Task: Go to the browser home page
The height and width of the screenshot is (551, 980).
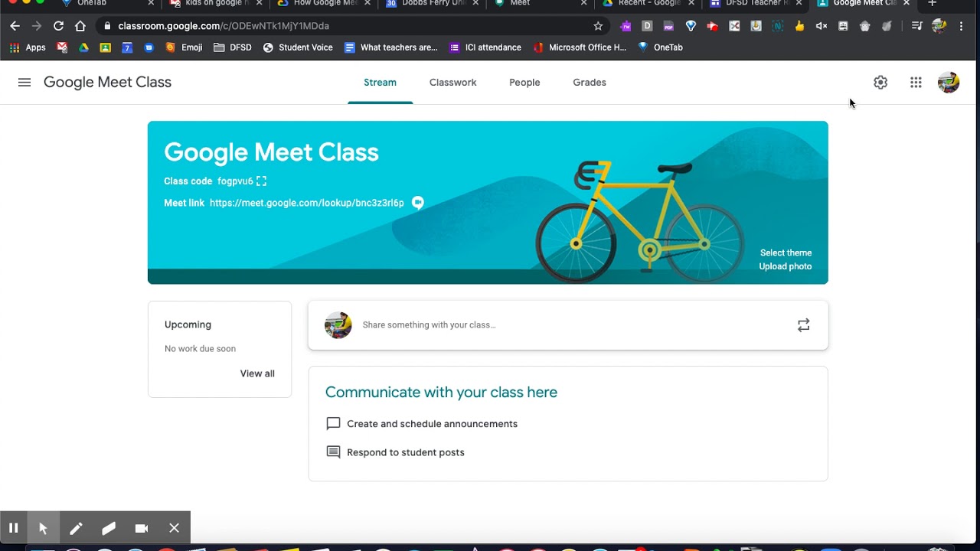Action: pos(80,26)
